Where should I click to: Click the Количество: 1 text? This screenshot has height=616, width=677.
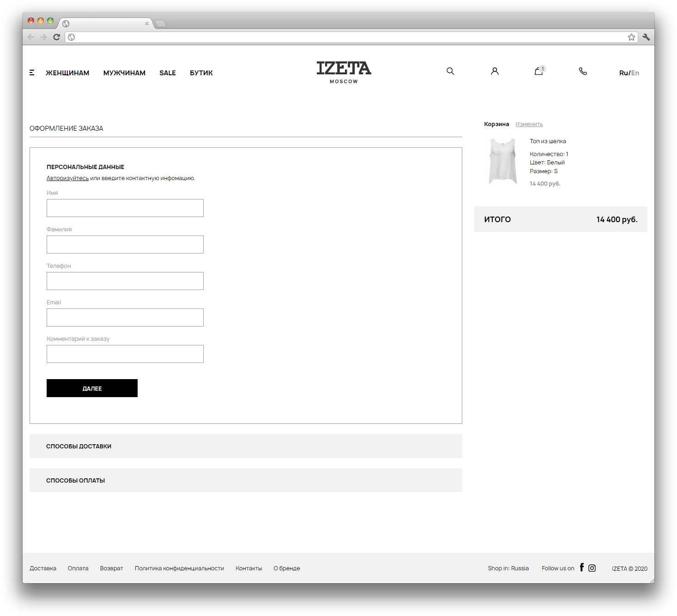[549, 154]
